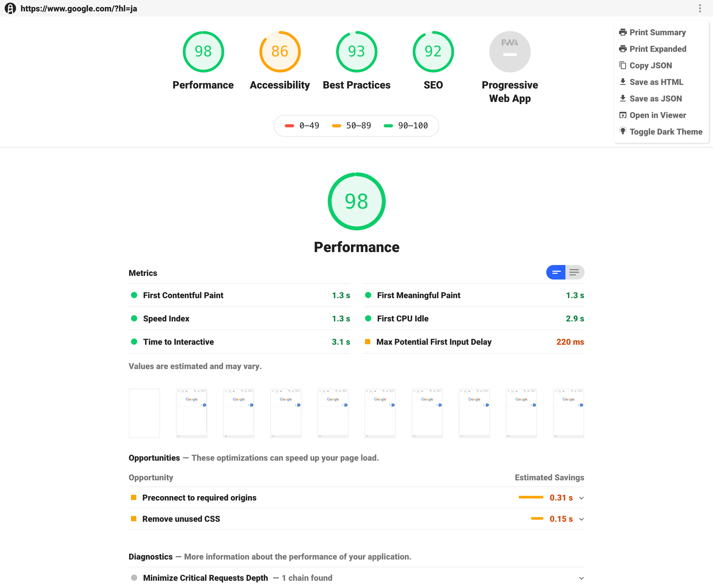Click the google.com URL link in header
The height and width of the screenshot is (588, 713).
pyautogui.click(x=79, y=9)
